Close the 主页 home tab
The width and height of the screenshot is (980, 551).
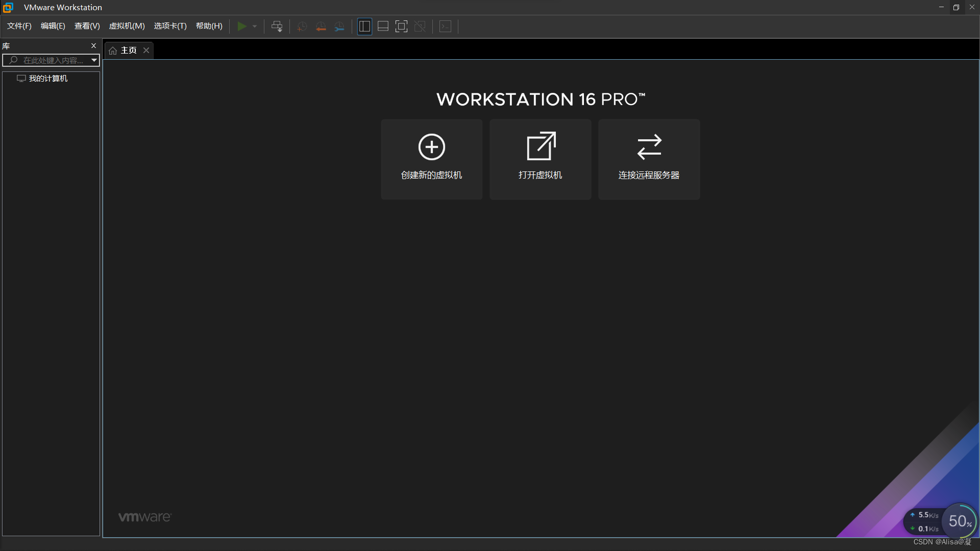(146, 50)
